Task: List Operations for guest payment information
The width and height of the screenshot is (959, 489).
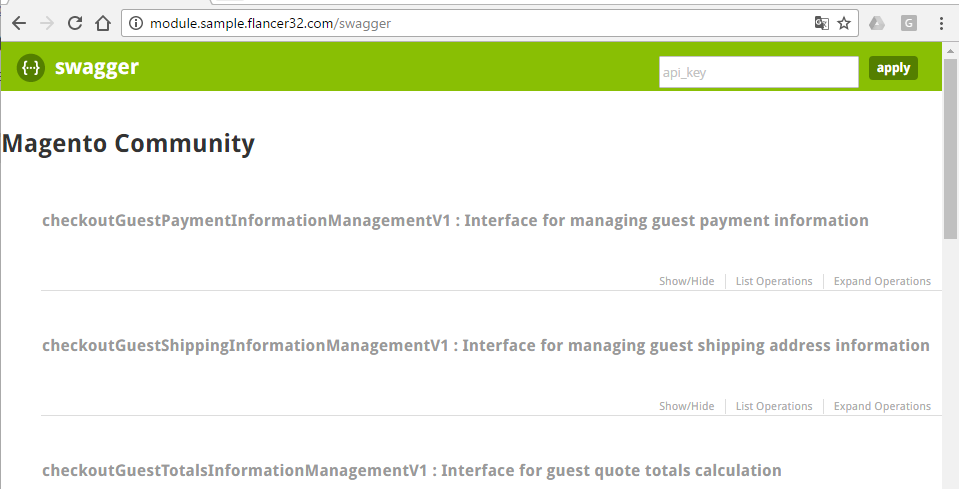Action: (774, 281)
